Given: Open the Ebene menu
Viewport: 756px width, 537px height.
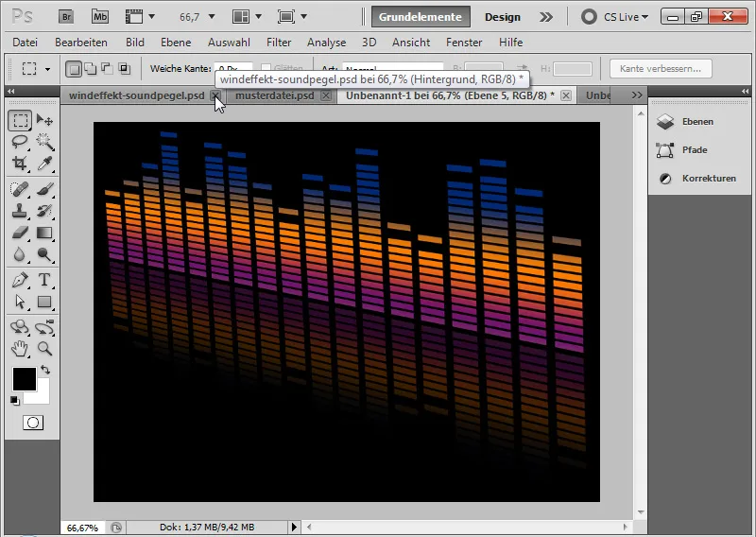Looking at the screenshot, I should coord(176,43).
